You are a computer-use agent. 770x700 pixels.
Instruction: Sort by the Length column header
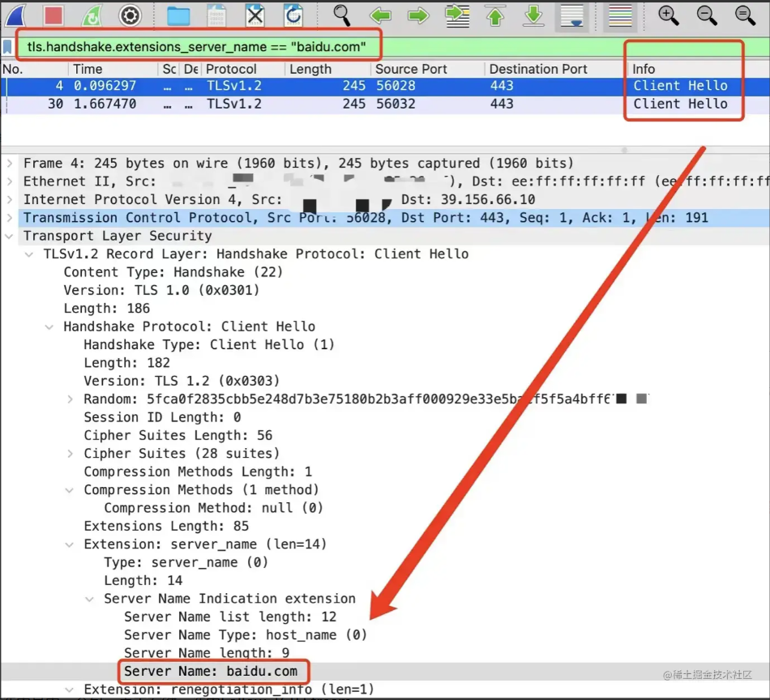(327, 69)
